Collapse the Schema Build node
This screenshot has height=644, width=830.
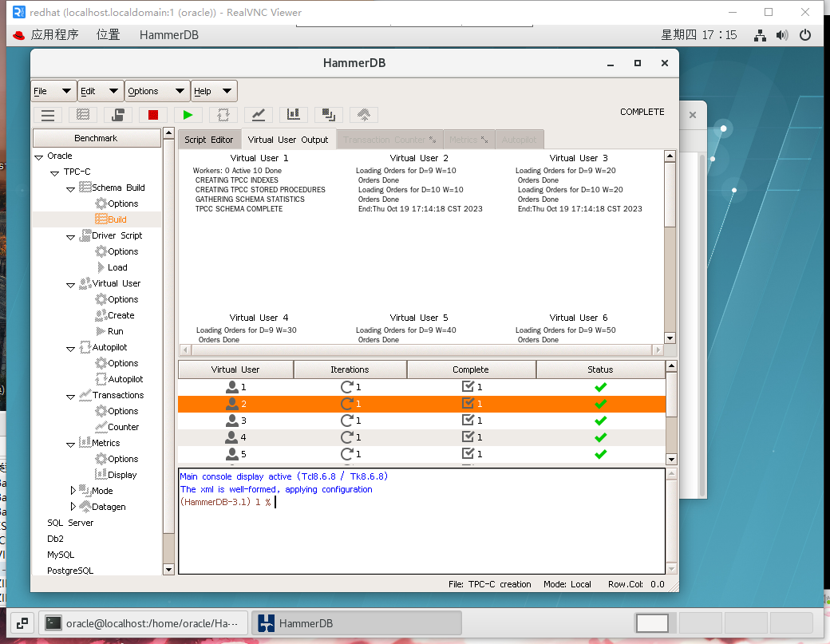[70, 188]
